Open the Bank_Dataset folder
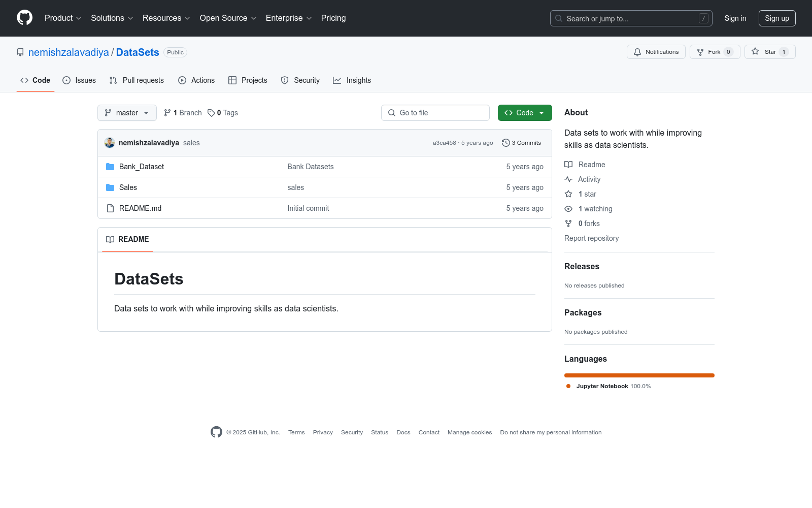 tap(142, 167)
